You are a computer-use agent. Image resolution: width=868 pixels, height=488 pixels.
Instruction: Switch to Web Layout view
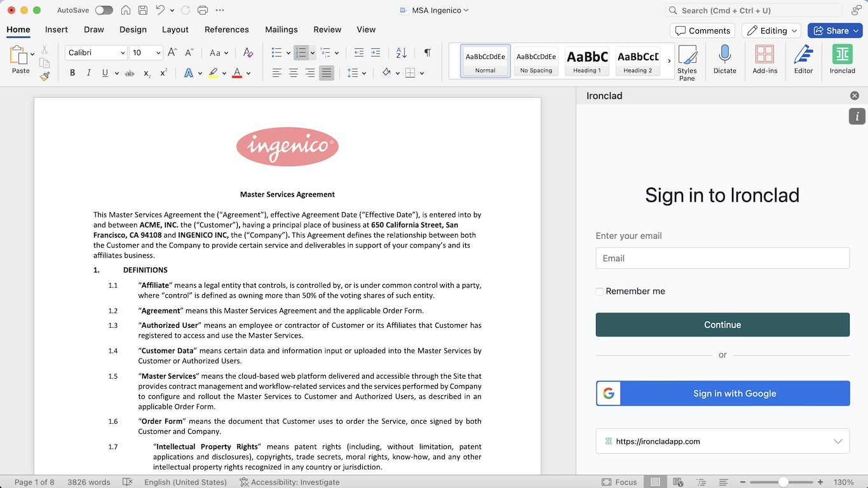click(x=678, y=482)
